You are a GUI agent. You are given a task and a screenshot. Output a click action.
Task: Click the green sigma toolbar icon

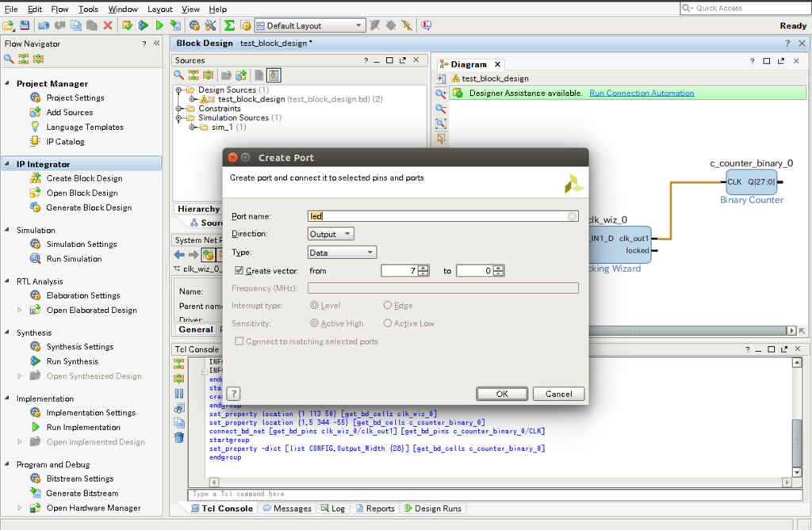point(229,25)
